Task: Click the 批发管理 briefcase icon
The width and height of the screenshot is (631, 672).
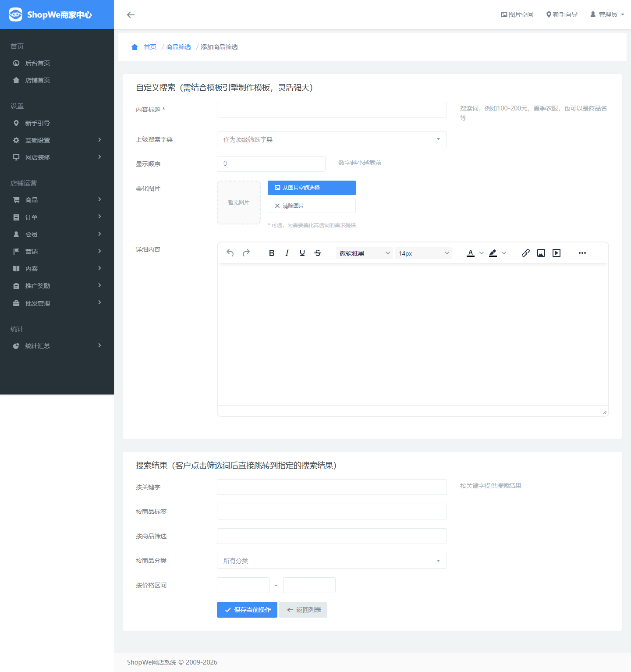Action: [16, 303]
